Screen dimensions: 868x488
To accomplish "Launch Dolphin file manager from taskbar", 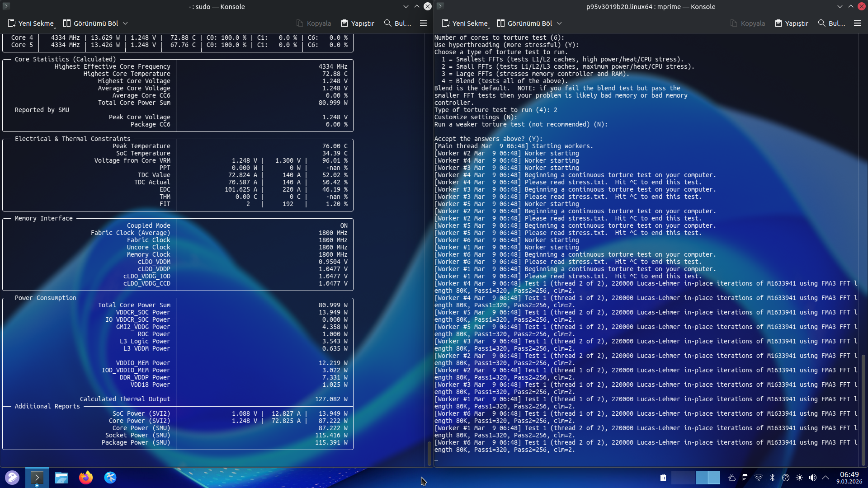I will point(61,478).
